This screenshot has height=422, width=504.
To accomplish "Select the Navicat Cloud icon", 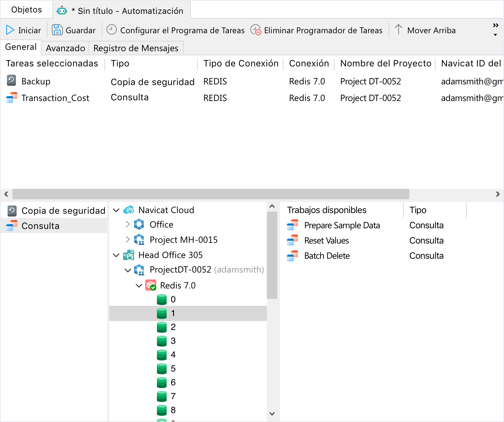I will coord(129,210).
